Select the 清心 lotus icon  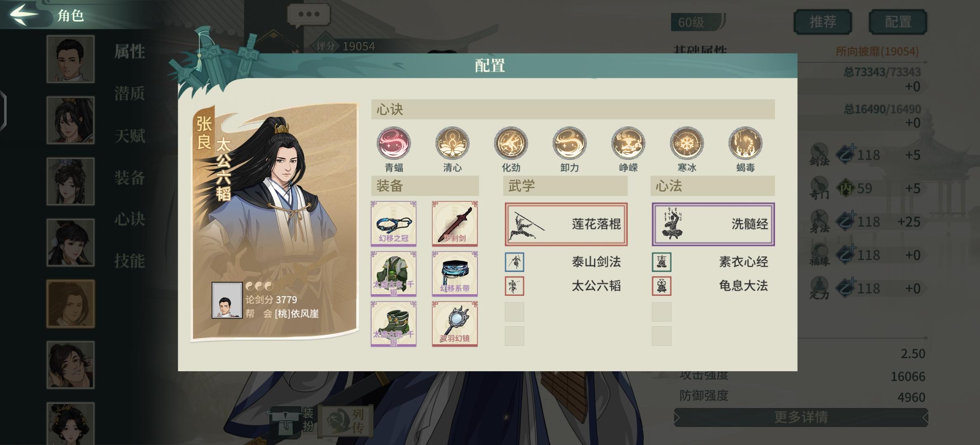452,143
